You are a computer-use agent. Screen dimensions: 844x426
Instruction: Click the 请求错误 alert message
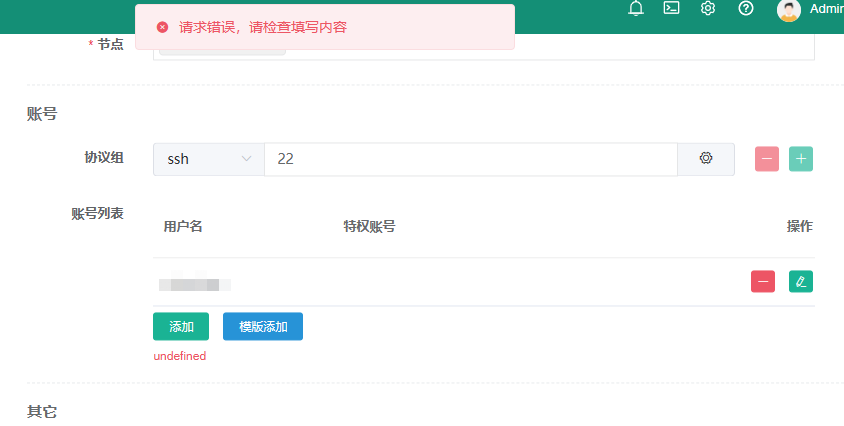coord(263,27)
